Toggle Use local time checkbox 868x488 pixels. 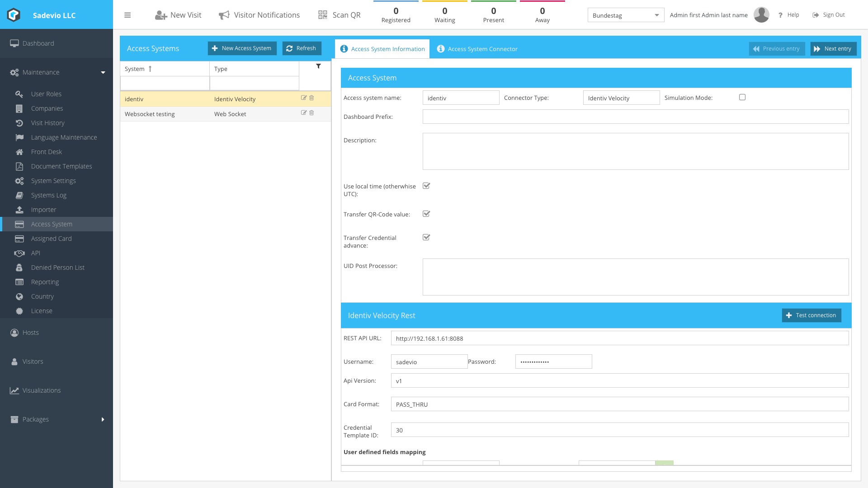tap(426, 186)
